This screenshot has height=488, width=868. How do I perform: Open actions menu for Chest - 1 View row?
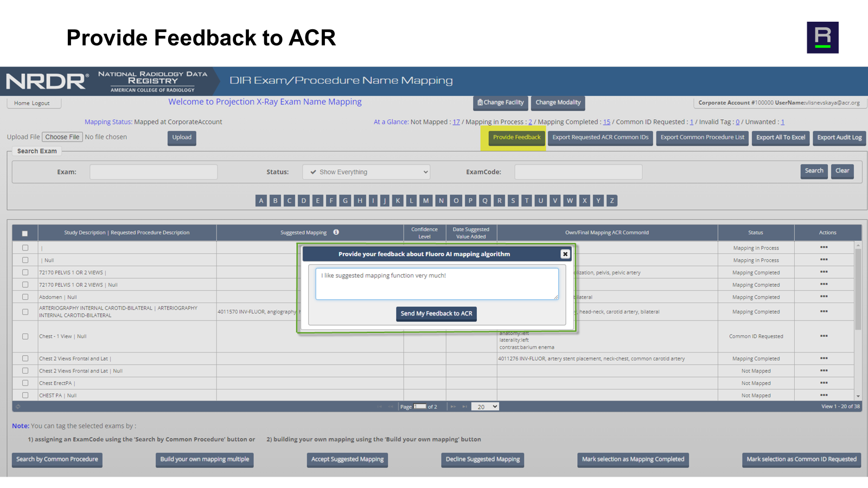(824, 336)
